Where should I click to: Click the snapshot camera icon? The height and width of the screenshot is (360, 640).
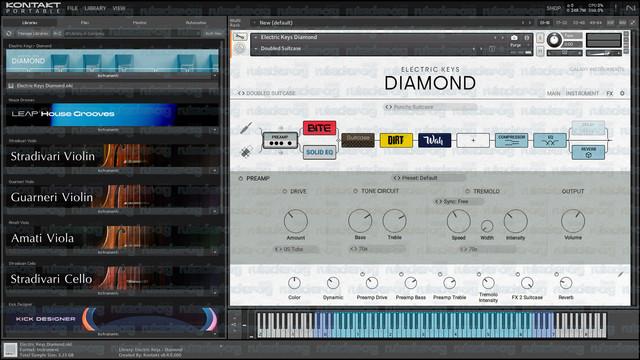point(514,38)
